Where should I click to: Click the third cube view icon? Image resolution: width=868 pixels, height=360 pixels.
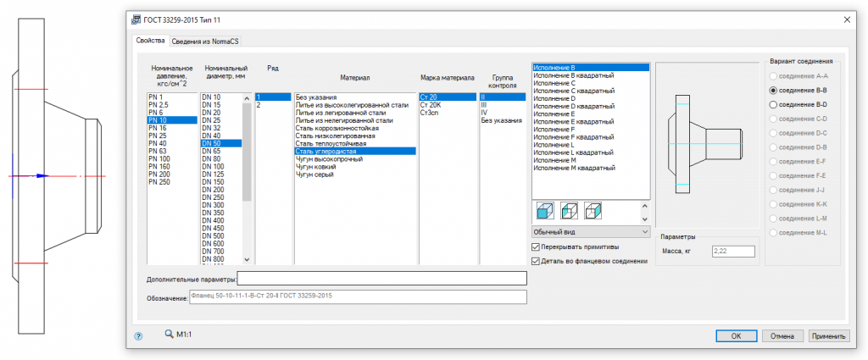point(593,210)
